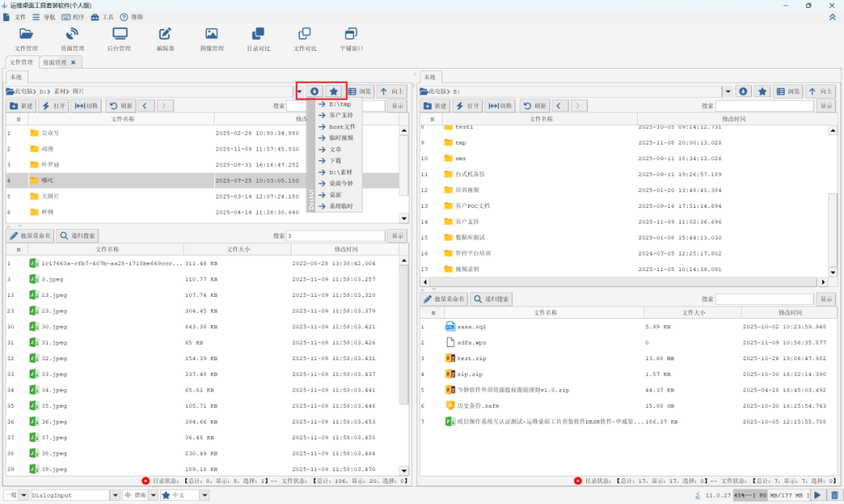Click the right folder list horizontal scrollbar
The width and height of the screenshot is (844, 504).
pyautogui.click(x=624, y=281)
